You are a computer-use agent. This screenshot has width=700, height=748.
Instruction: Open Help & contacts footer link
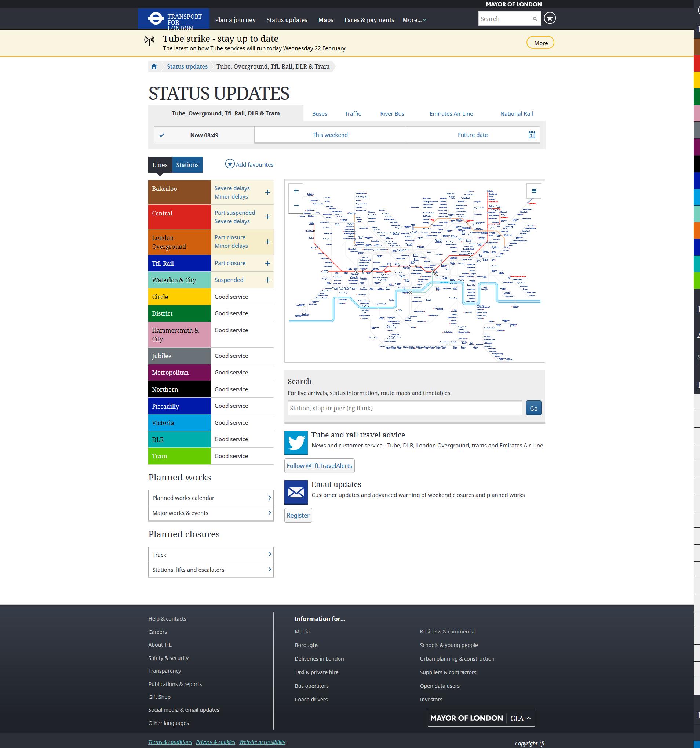tap(167, 618)
